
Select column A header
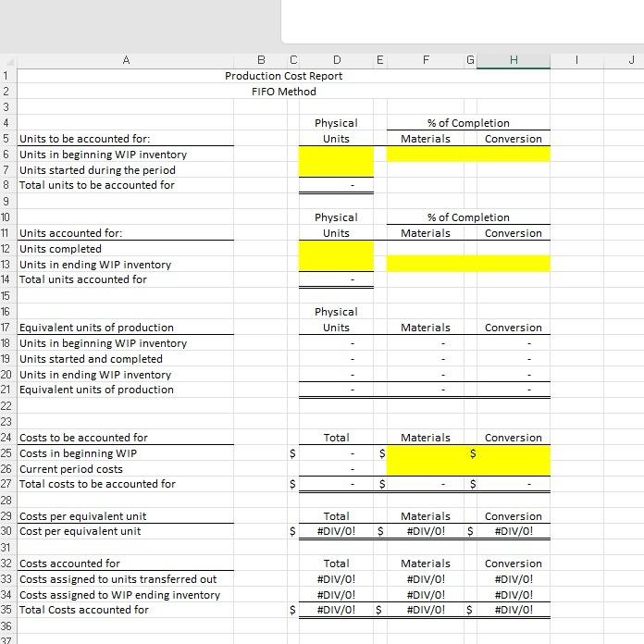click(125, 60)
